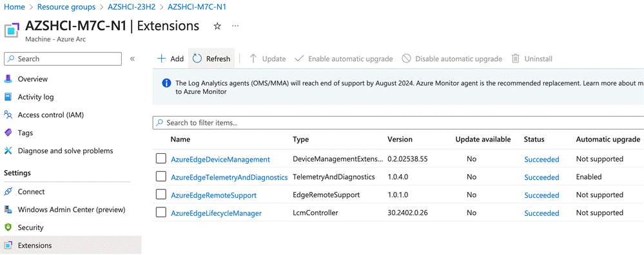Open the Tags page
Image resolution: width=644 pixels, height=255 pixels.
tap(25, 133)
